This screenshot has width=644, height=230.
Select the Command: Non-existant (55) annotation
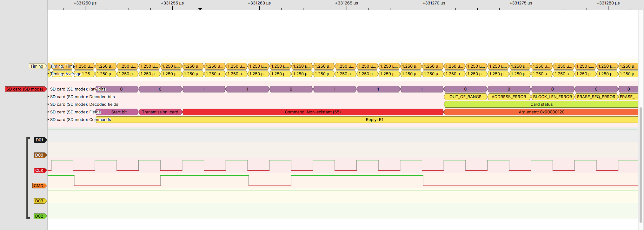point(313,112)
